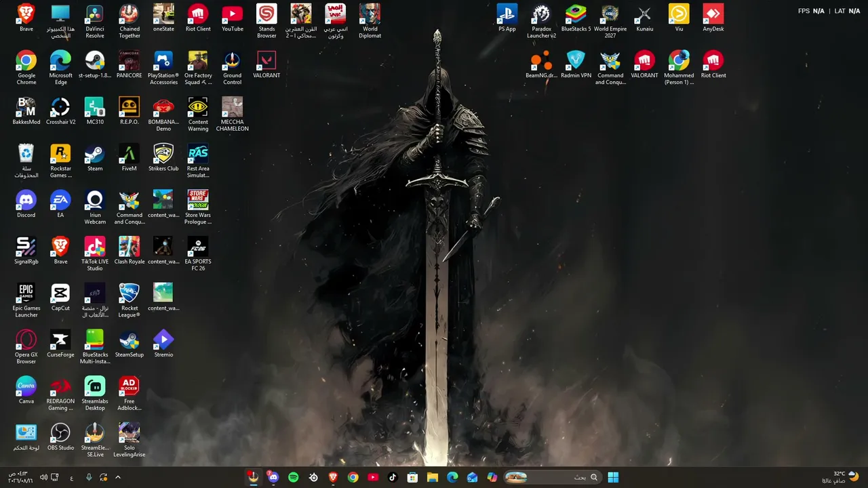Launch the Ground Control icon
The width and height of the screenshot is (868, 488).
coord(232,68)
